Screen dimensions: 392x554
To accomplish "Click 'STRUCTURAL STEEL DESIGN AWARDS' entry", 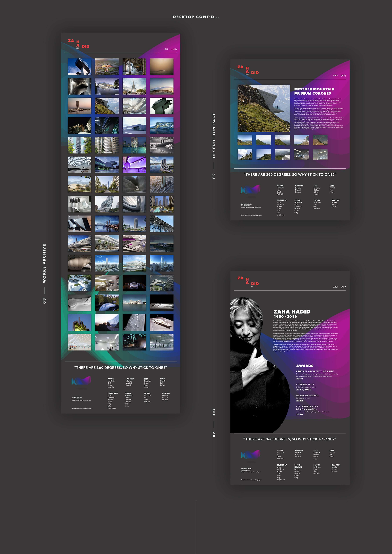I will (307, 408).
